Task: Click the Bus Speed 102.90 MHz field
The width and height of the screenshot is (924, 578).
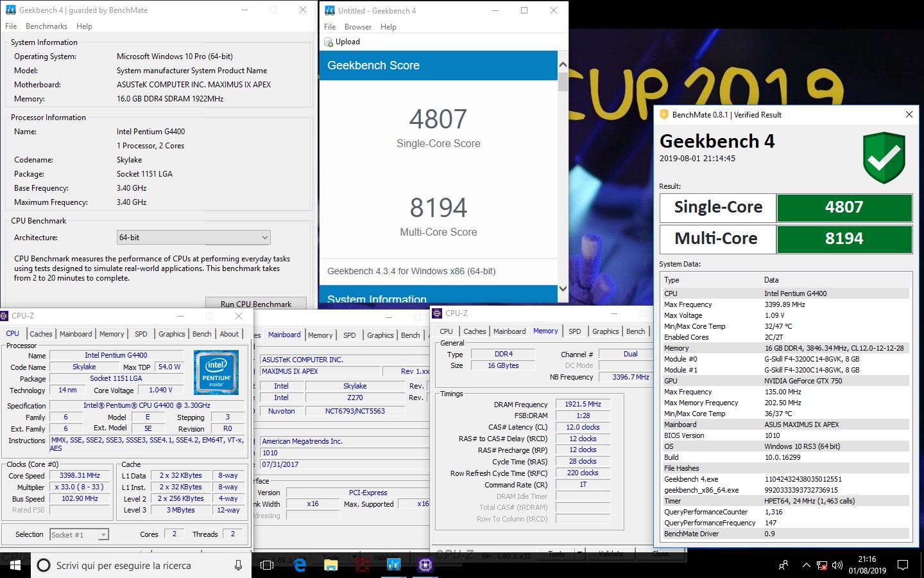Action: point(80,499)
